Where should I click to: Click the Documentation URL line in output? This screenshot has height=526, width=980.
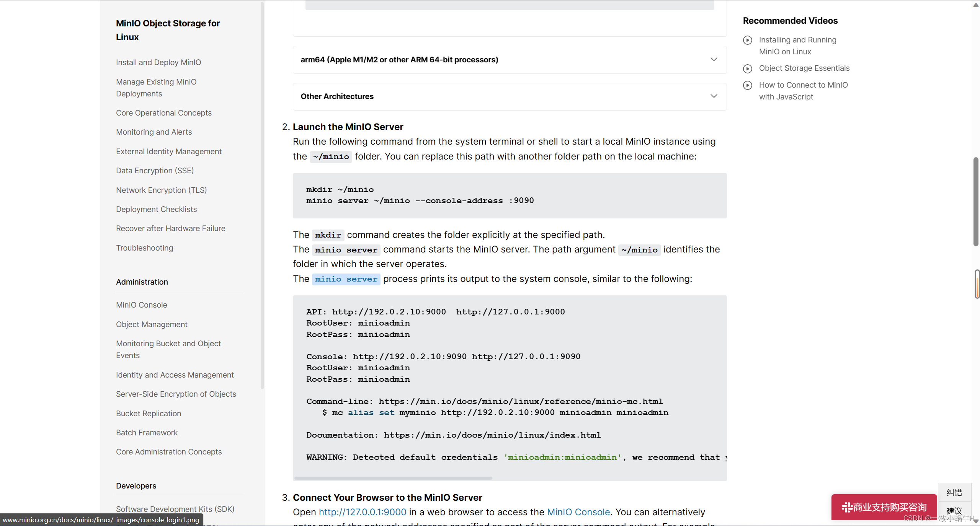pos(454,435)
